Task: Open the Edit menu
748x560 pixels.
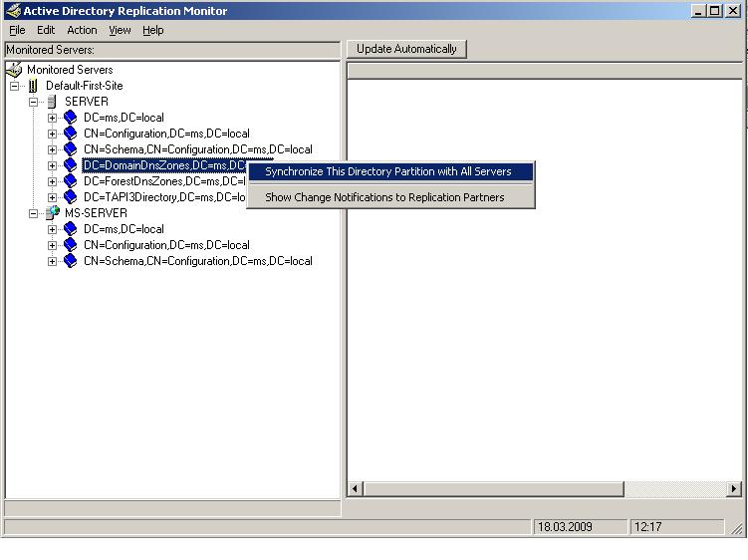Action: tap(46, 30)
